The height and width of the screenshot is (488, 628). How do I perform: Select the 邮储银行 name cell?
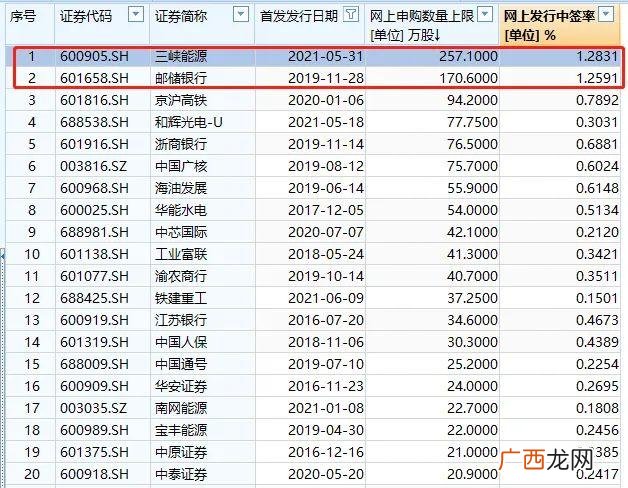point(181,78)
